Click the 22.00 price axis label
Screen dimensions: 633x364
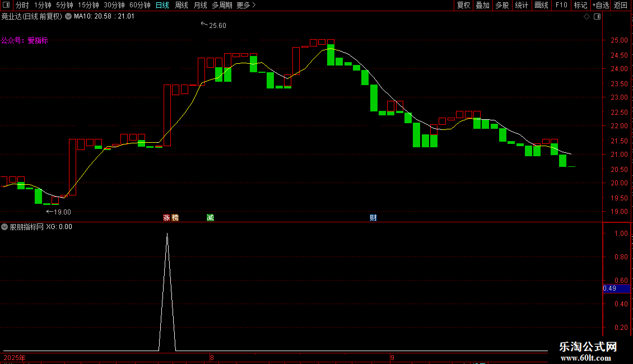619,126
